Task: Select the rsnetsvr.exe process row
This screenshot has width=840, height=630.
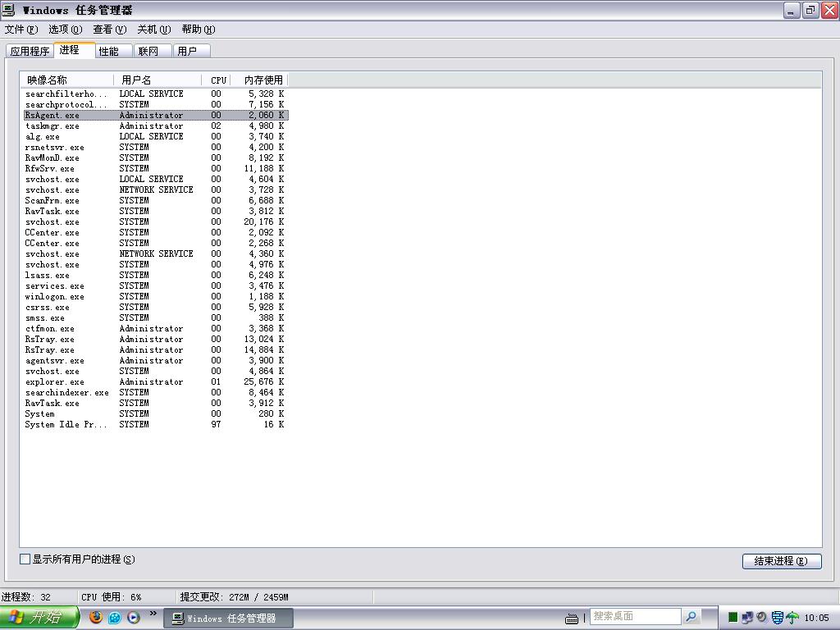Action: (x=155, y=148)
